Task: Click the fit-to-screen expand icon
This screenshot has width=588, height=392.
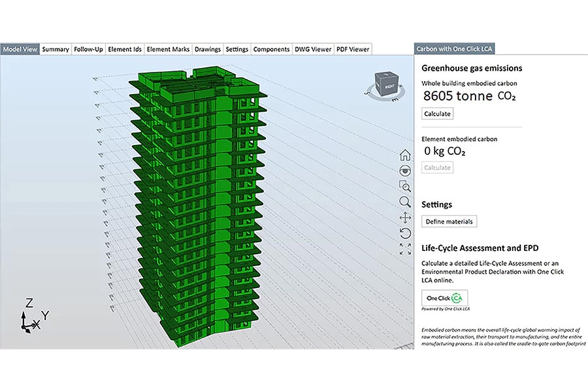Action: tap(405, 249)
